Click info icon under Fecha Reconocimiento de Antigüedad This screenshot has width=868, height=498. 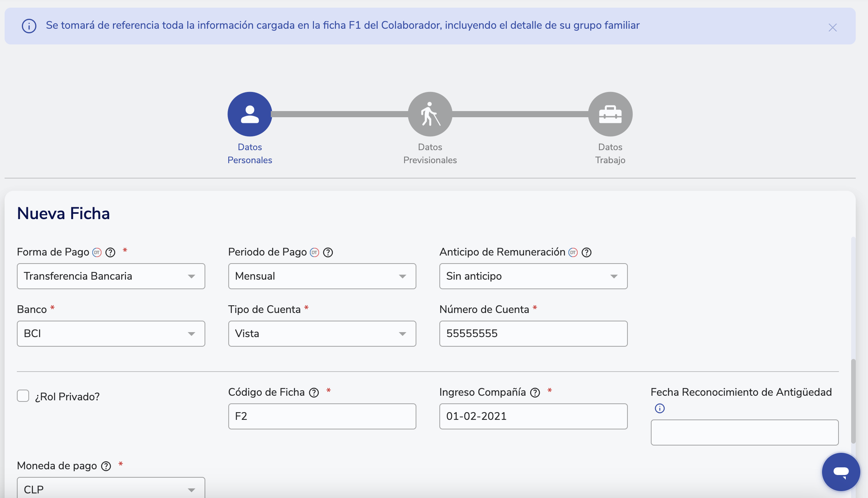660,408
